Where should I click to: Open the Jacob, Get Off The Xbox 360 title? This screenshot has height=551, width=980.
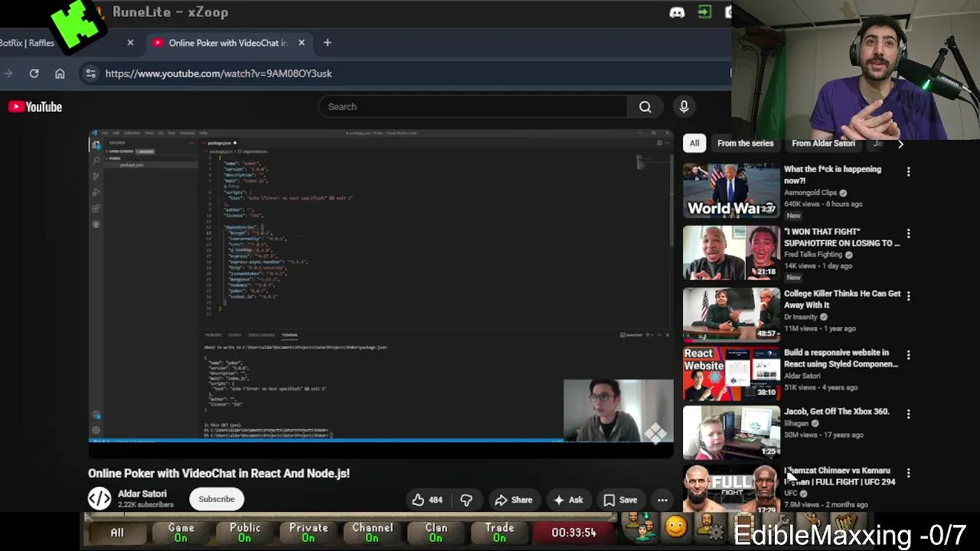(x=837, y=412)
